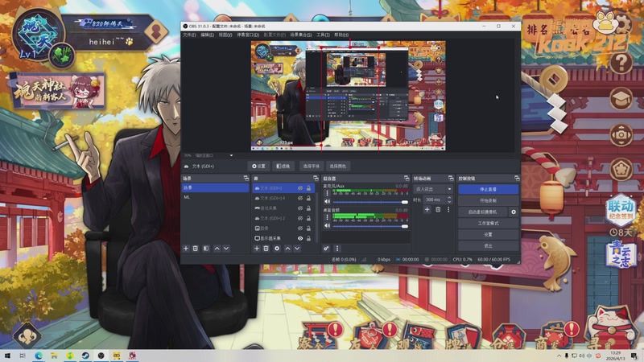
Task: Remove selected scene using trash icon in 场景 dock
Action: pyautogui.click(x=196, y=249)
